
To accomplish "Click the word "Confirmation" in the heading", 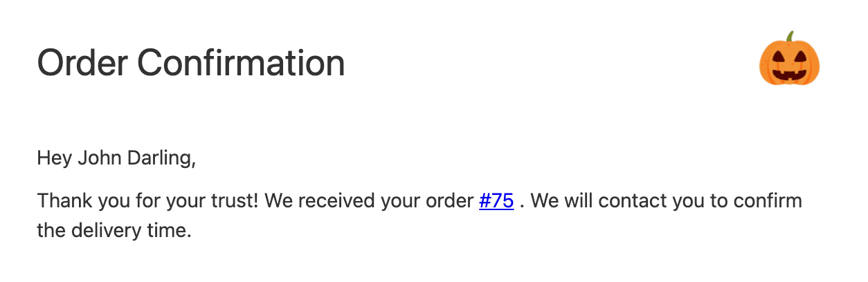I will (241, 63).
